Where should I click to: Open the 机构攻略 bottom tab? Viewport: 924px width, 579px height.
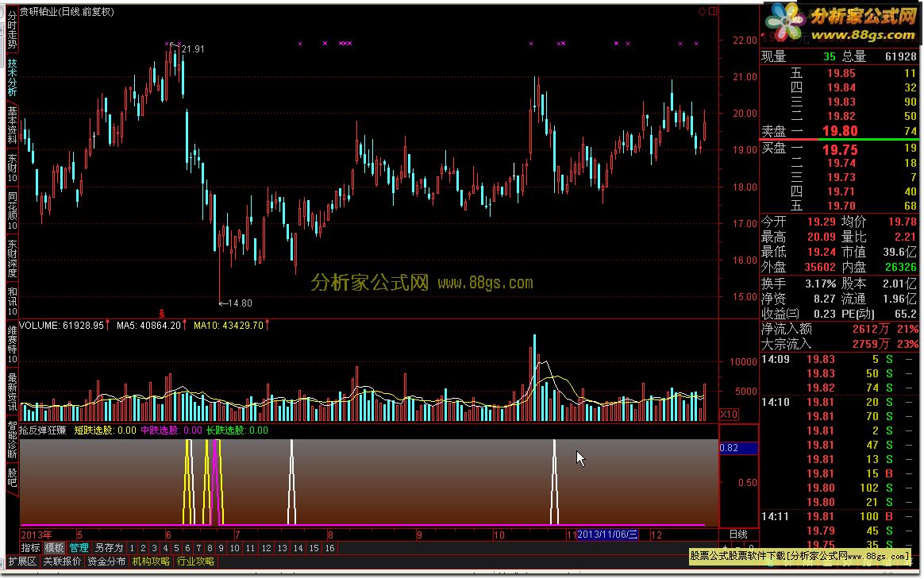(x=152, y=562)
